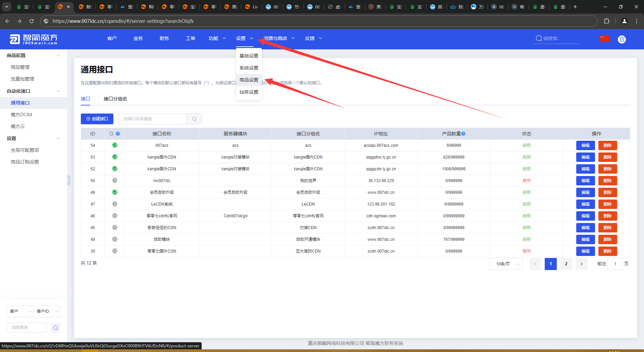Click the help icon next to refresh column

tap(118, 134)
